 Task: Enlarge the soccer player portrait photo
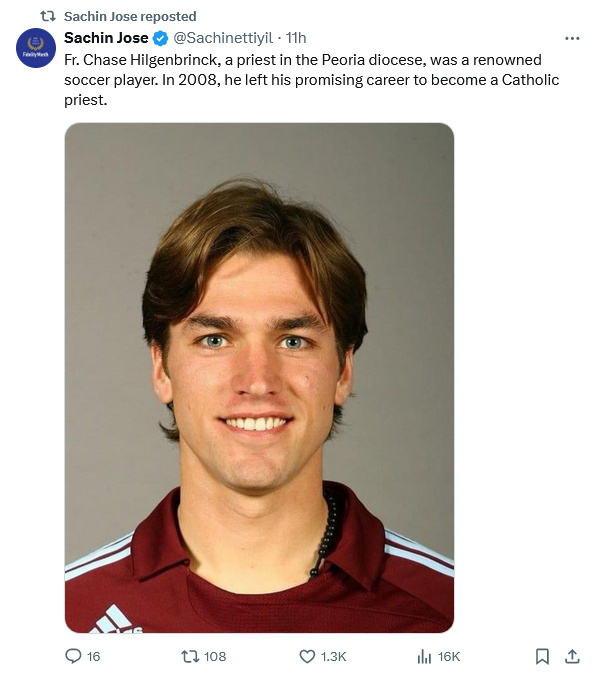259,378
